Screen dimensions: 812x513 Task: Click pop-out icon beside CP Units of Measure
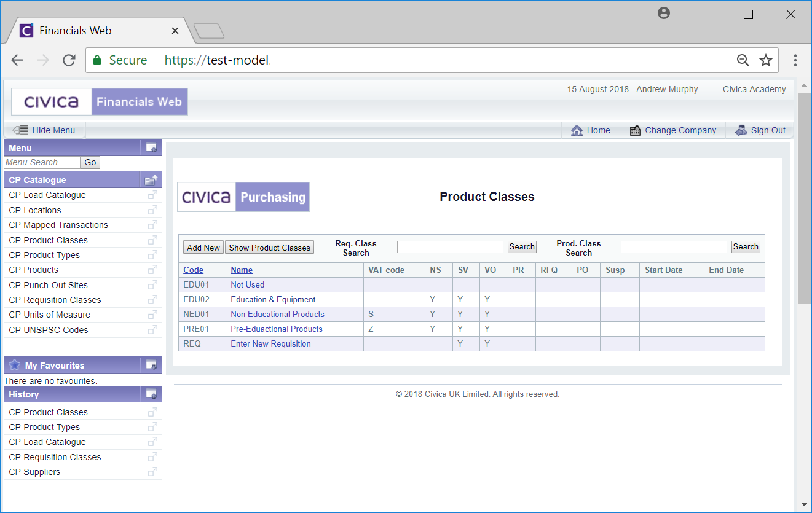[x=152, y=315]
